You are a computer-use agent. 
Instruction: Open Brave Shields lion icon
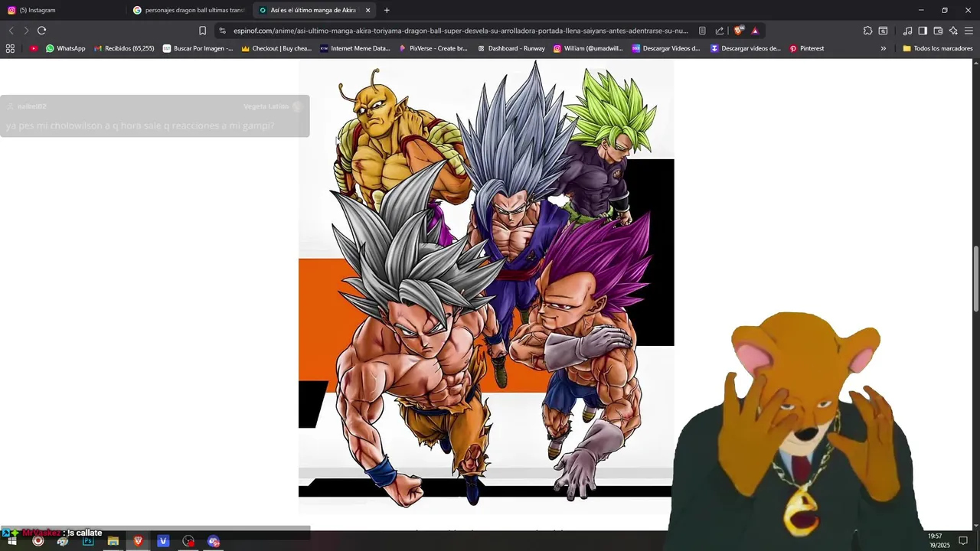738,31
